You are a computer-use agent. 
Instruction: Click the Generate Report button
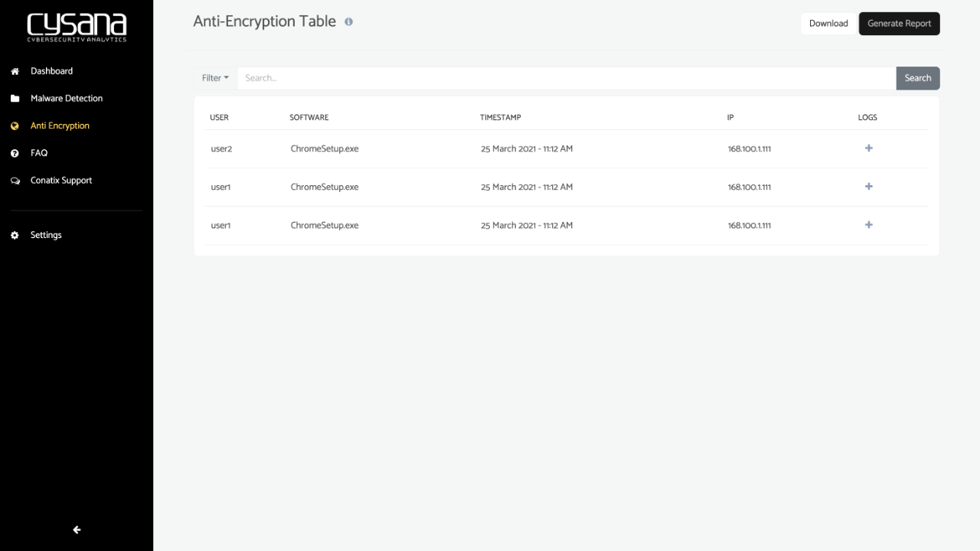pyautogui.click(x=899, y=24)
